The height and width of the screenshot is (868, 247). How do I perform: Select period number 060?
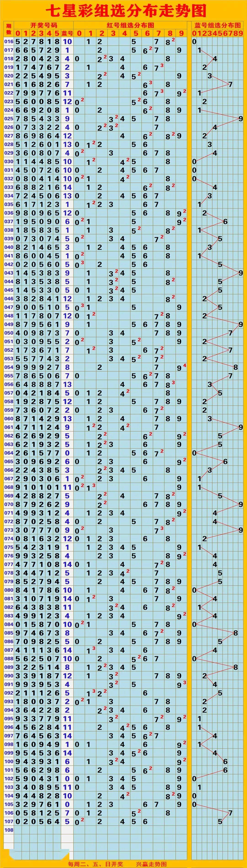tap(9, 418)
